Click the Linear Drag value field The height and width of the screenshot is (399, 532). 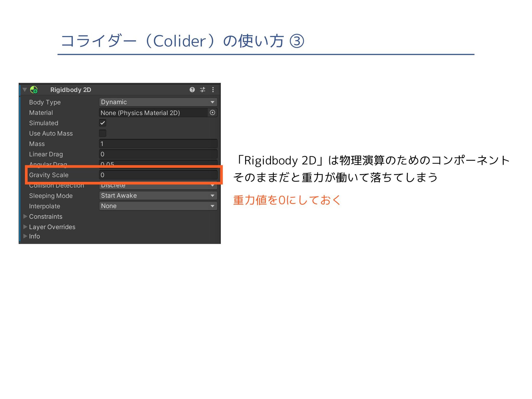point(158,154)
